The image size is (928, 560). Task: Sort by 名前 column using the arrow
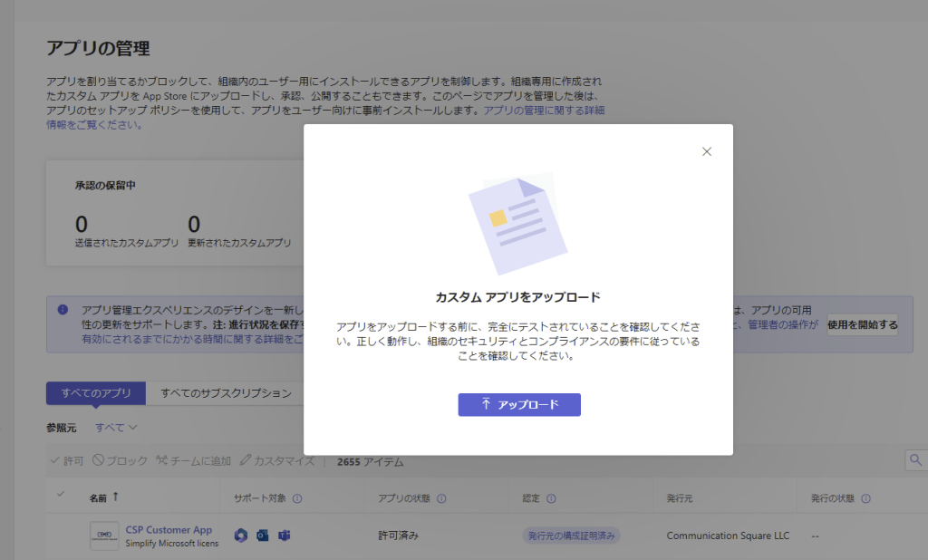click(x=116, y=497)
